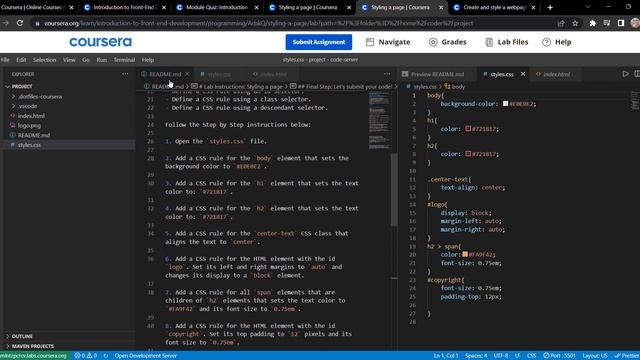Click CSS language mode status item
The height and width of the screenshot is (360, 640).
531,356
